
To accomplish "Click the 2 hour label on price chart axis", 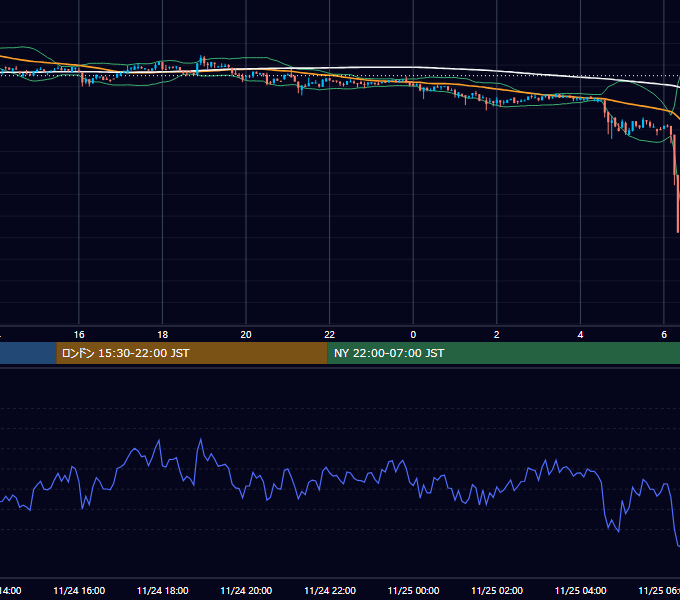I will 497,335.
